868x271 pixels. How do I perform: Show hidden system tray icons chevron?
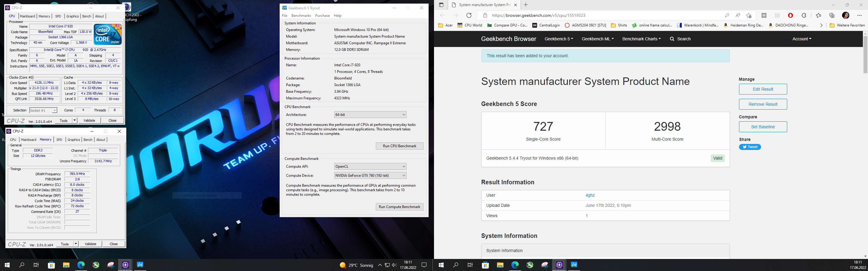pos(380,265)
